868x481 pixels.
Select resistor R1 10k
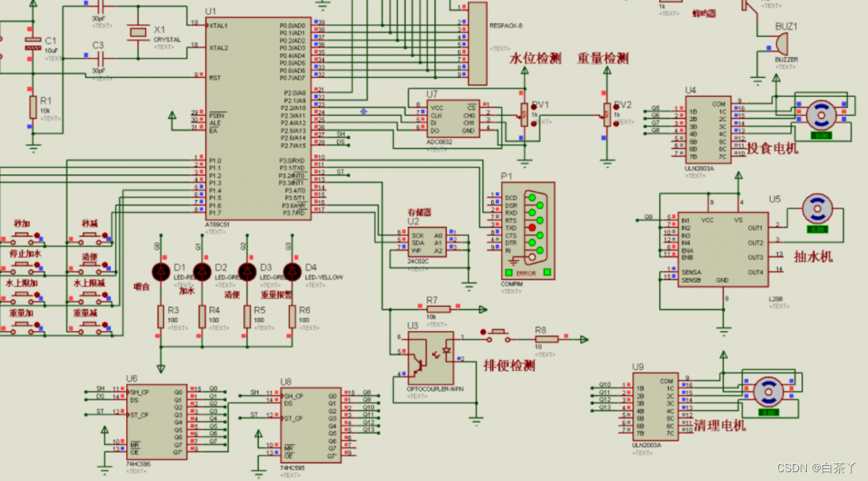pyautogui.click(x=33, y=108)
